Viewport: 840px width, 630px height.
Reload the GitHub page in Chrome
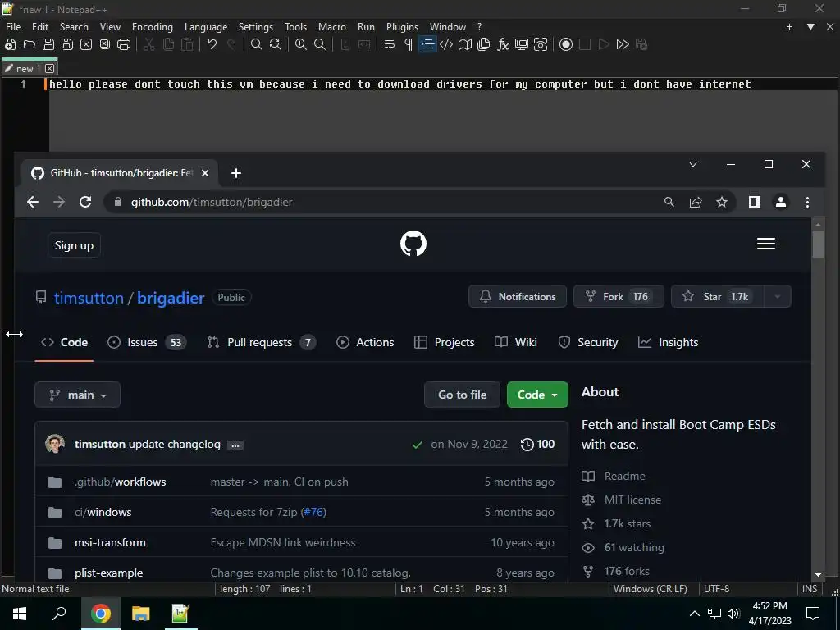point(85,202)
